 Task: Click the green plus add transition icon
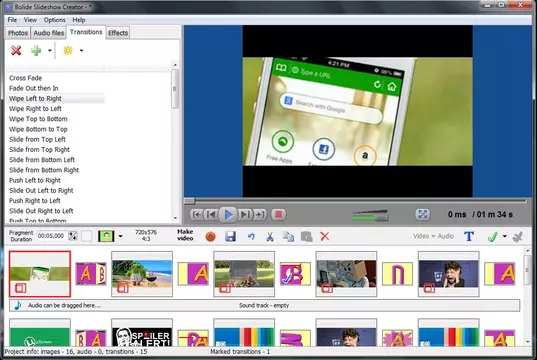point(36,50)
